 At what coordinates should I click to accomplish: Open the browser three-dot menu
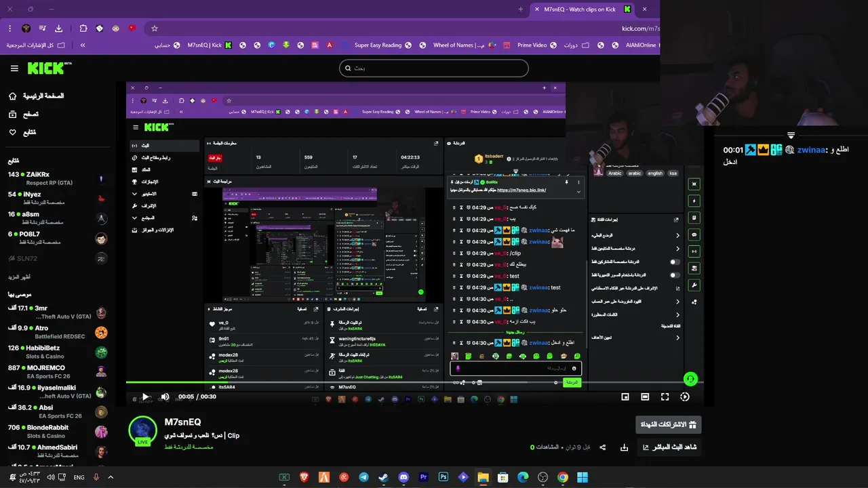tap(10, 28)
